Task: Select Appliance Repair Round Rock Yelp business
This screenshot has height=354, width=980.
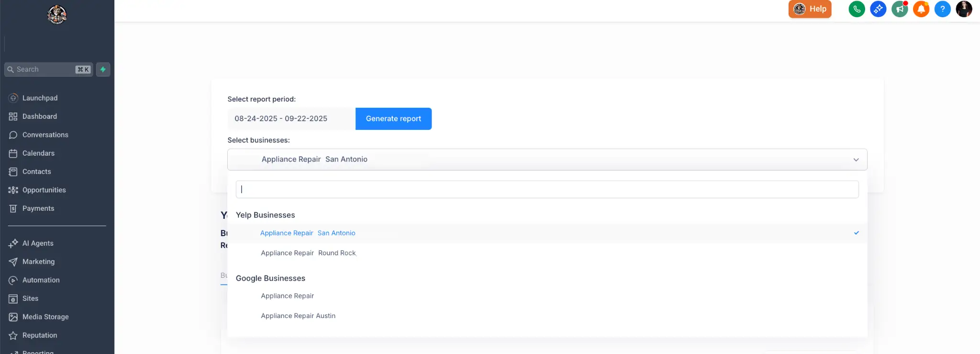Action: [x=308, y=253]
